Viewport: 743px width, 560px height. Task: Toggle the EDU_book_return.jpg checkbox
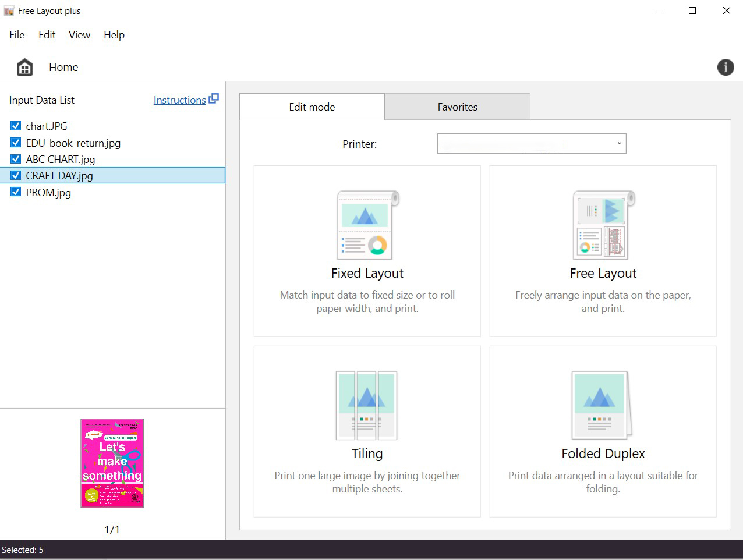[x=16, y=143]
